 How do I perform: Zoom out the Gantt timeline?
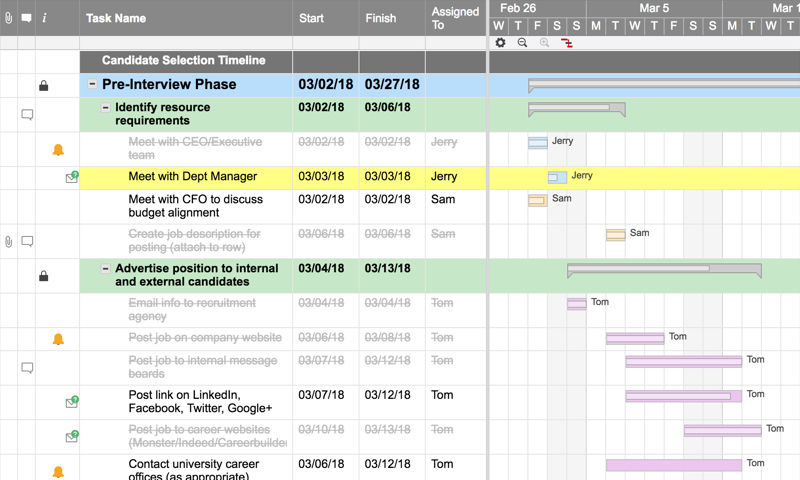coord(522,43)
